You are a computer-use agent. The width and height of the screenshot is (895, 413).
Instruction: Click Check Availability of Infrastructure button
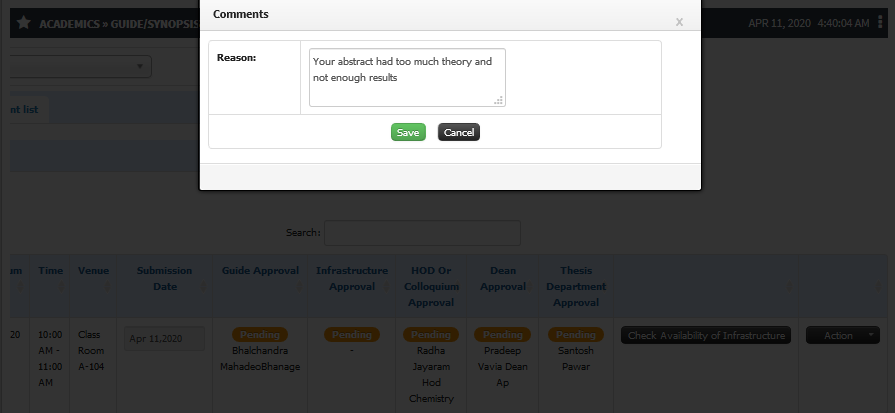point(706,335)
